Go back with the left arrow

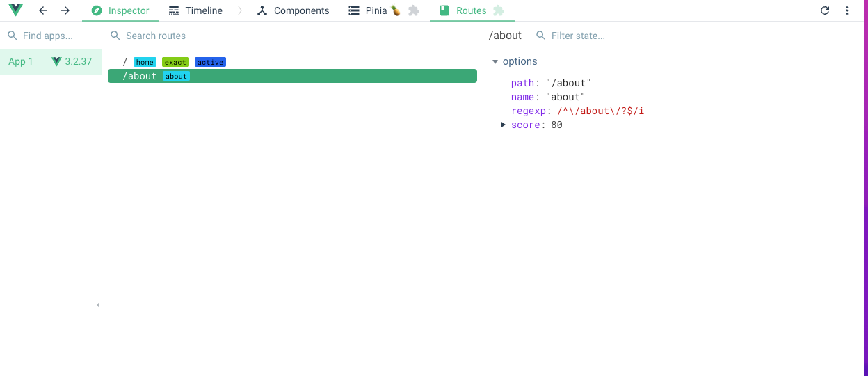click(x=43, y=10)
